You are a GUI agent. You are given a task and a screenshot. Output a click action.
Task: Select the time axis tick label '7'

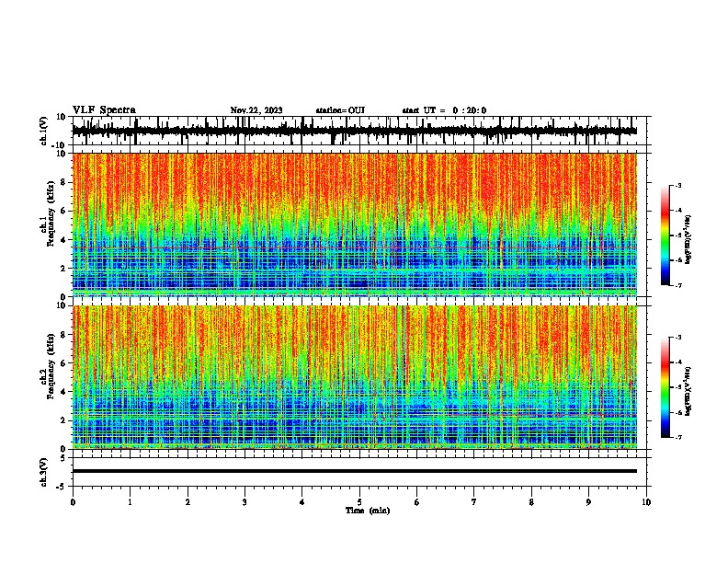pyautogui.click(x=474, y=502)
